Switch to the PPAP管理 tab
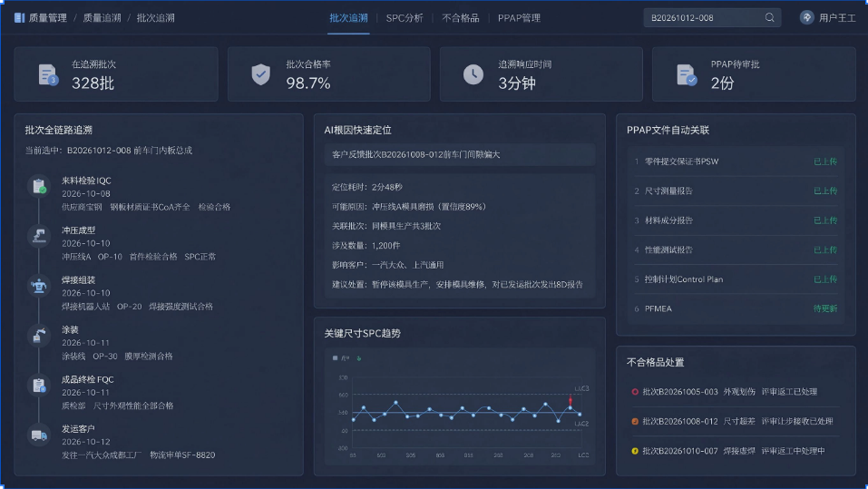868x489 pixels. (519, 18)
